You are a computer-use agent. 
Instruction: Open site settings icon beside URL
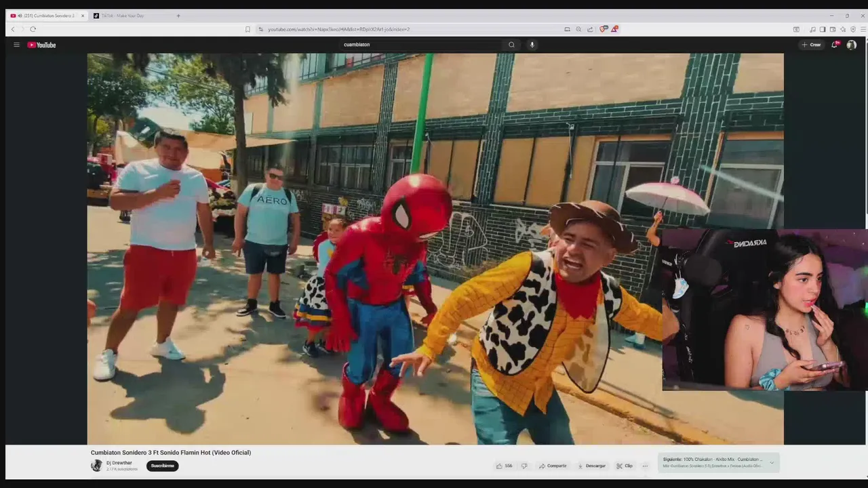pos(260,29)
